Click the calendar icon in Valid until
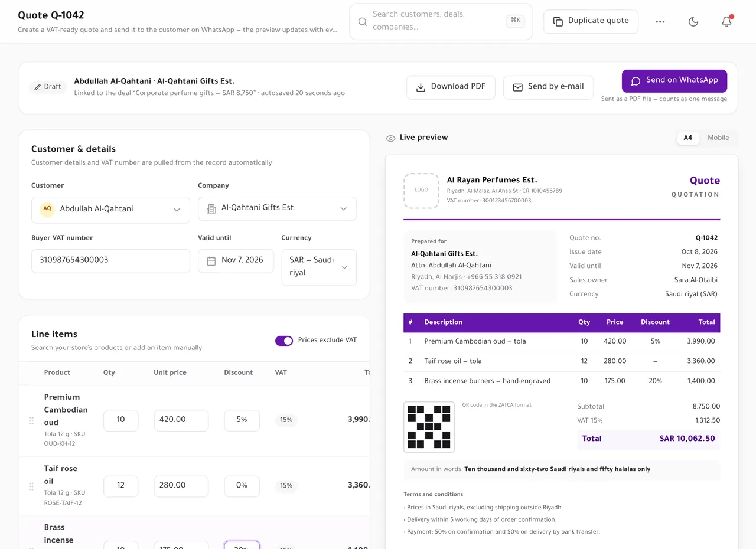 tap(211, 260)
